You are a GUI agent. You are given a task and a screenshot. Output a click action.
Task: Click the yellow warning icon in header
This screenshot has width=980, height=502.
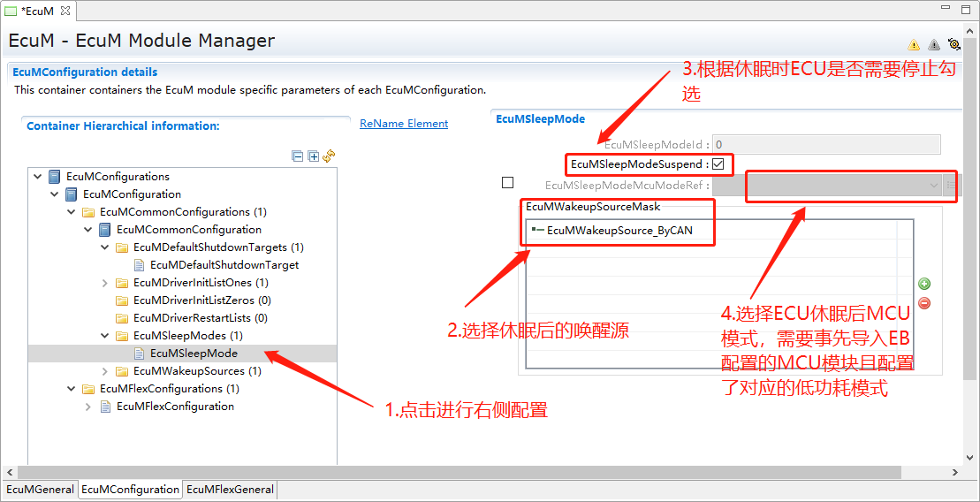[914, 45]
